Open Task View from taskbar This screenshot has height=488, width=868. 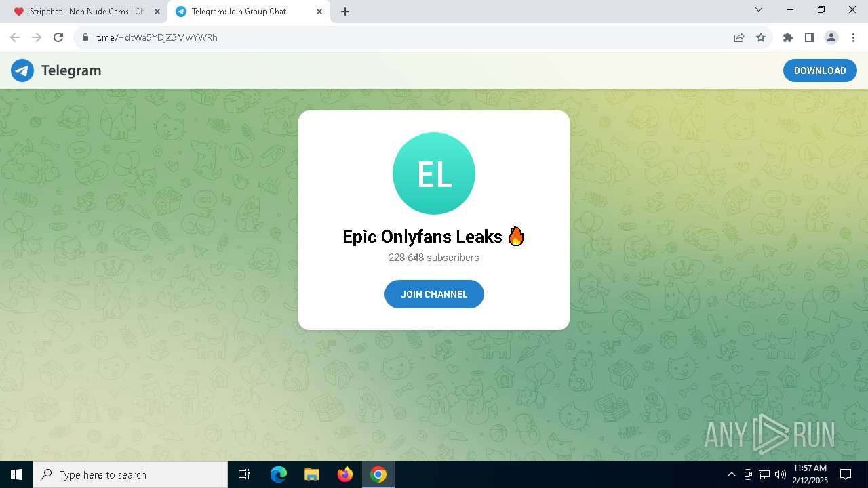244,474
